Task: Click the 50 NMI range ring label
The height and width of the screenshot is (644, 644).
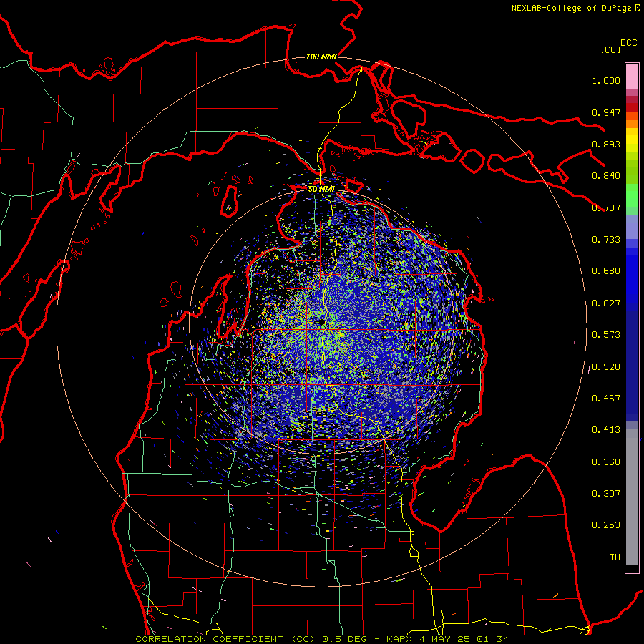Action: tap(321, 189)
